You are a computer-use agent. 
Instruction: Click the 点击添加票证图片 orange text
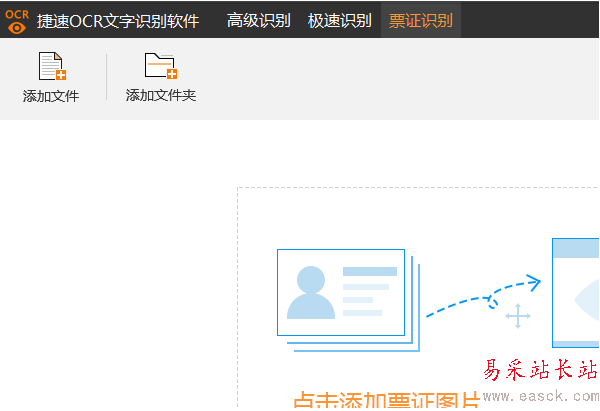[386, 400]
